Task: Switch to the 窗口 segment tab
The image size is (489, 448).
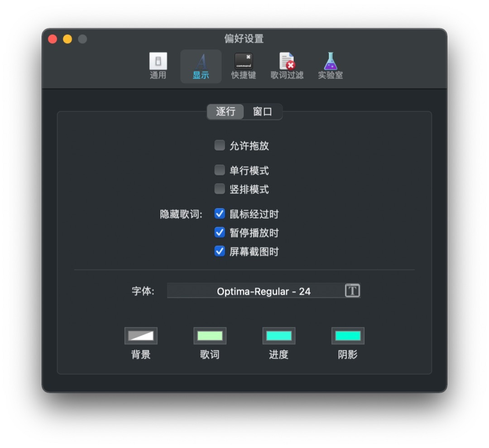Action: 263,112
